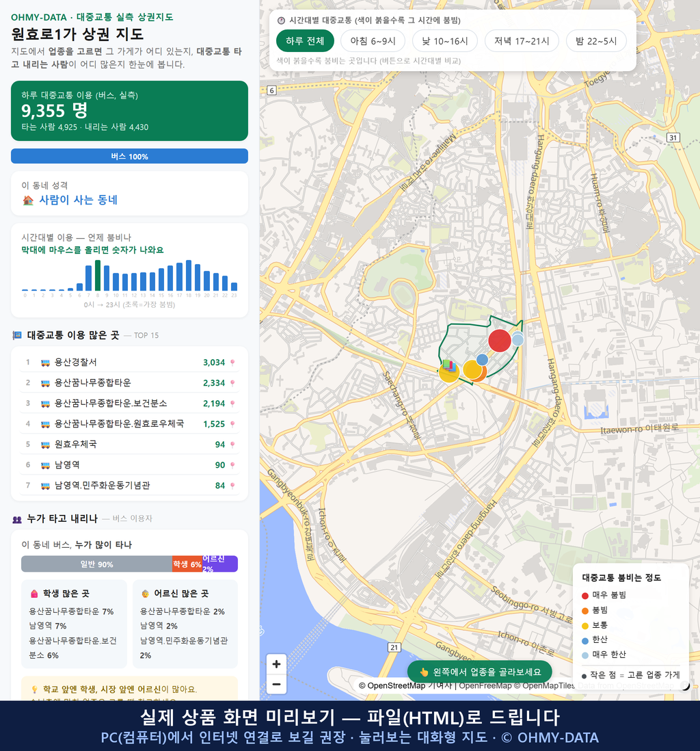
Task: Click the pin icon in the 원효로우체국 1,525 row
Action: pos(232,424)
